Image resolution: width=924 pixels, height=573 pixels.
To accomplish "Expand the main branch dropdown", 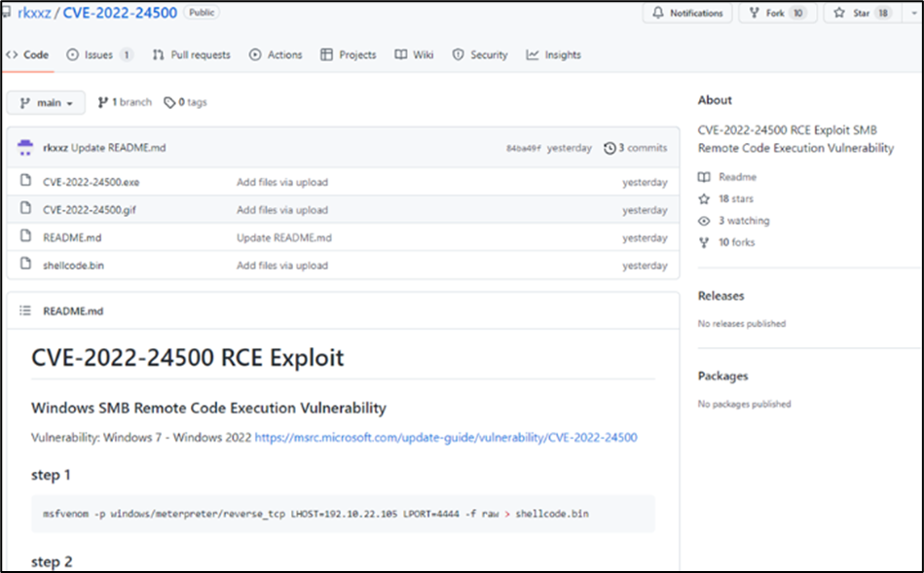I will click(46, 102).
